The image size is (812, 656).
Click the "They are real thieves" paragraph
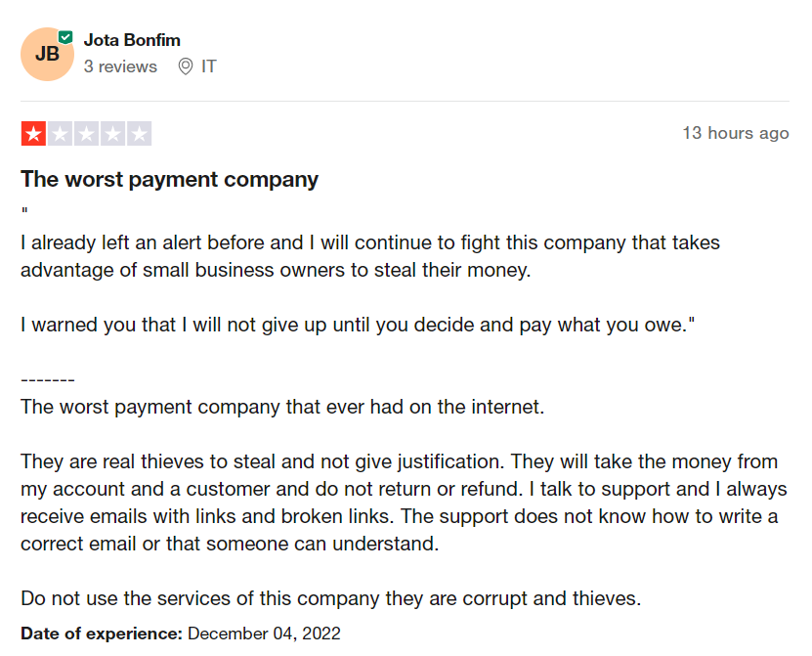[399, 502]
